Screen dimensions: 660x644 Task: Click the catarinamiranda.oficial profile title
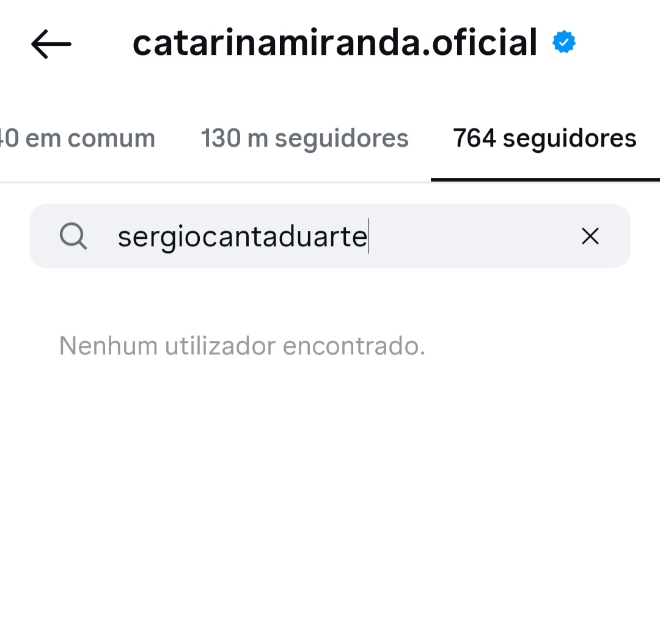[x=335, y=43]
